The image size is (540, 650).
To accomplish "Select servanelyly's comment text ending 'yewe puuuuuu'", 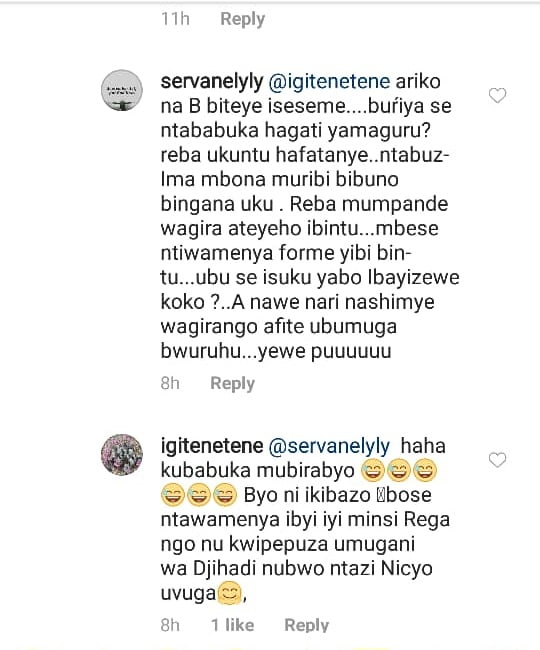I will tap(310, 216).
